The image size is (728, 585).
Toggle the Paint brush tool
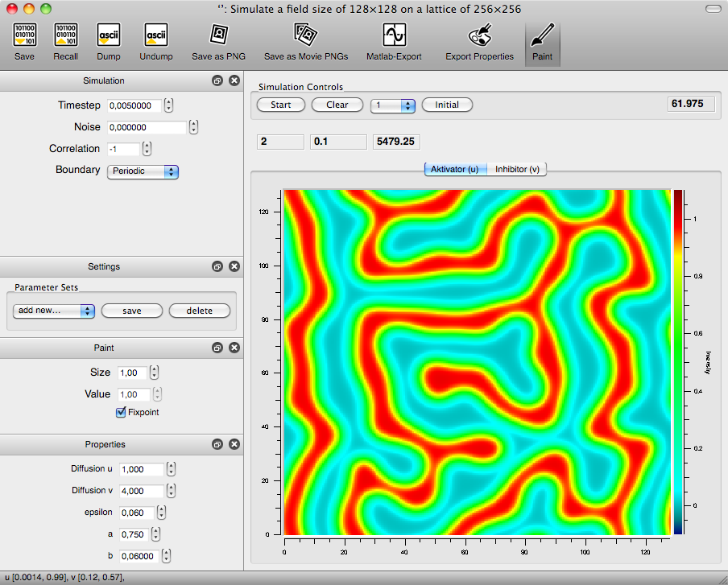(542, 36)
